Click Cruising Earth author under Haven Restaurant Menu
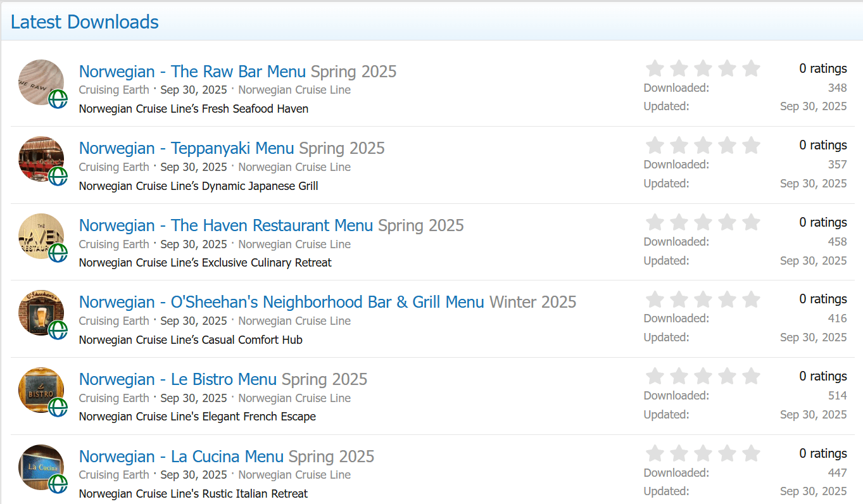Viewport: 863px width, 504px height. (x=114, y=244)
